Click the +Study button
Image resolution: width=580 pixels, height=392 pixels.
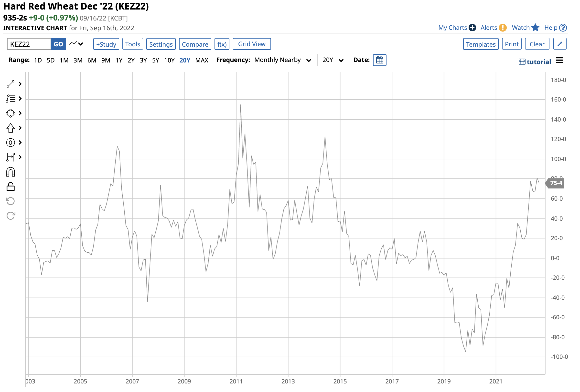[x=106, y=44]
